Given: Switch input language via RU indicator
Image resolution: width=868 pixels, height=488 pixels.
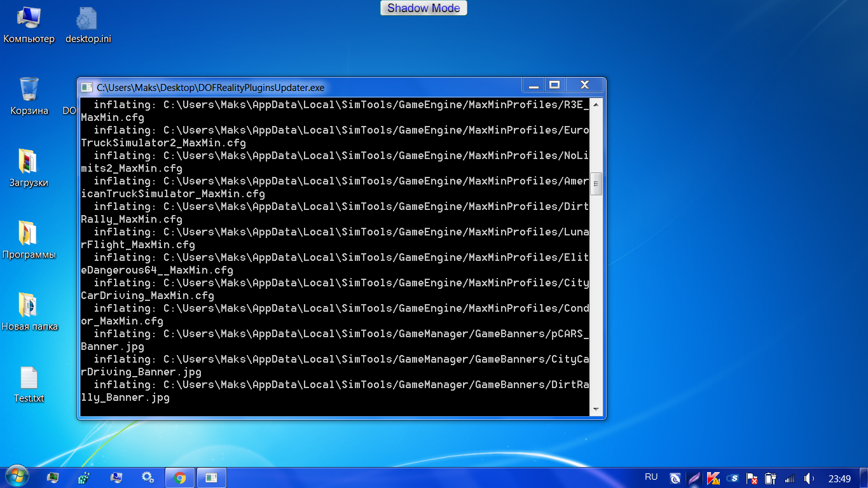Looking at the screenshot, I should [x=651, y=477].
